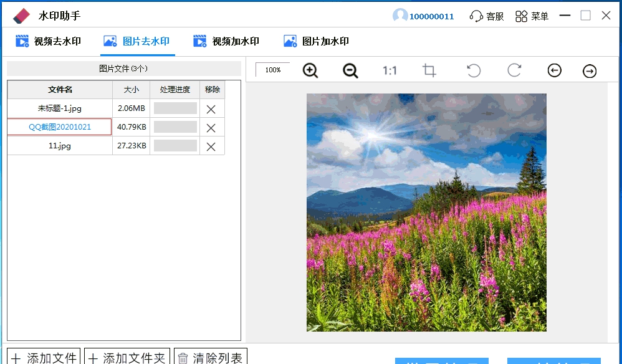
Task: Click the zoom in magnifier icon
Action: click(310, 70)
